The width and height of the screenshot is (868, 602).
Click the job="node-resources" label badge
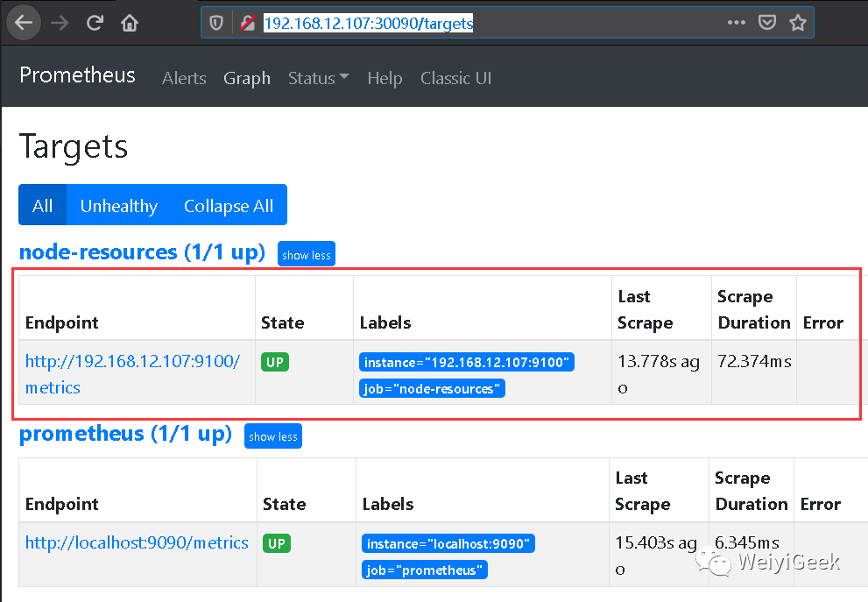coord(432,389)
